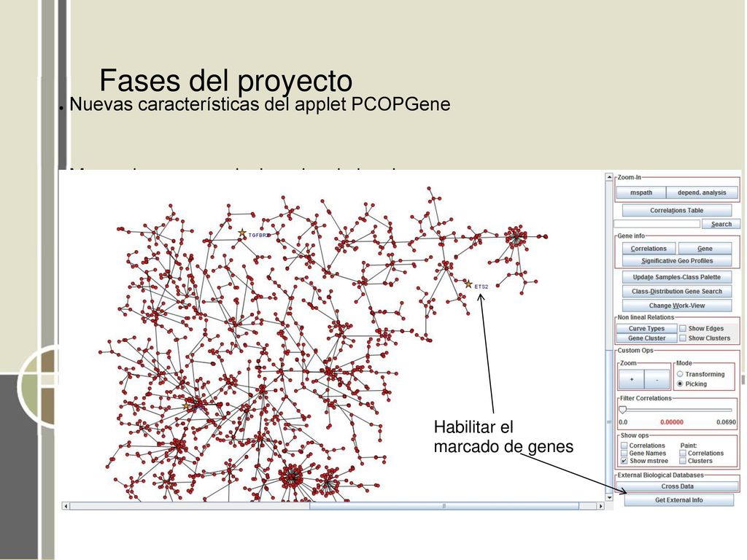Image resolution: width=747 pixels, height=560 pixels.
Task: Zoom in with the plus button
Action: pos(631,379)
